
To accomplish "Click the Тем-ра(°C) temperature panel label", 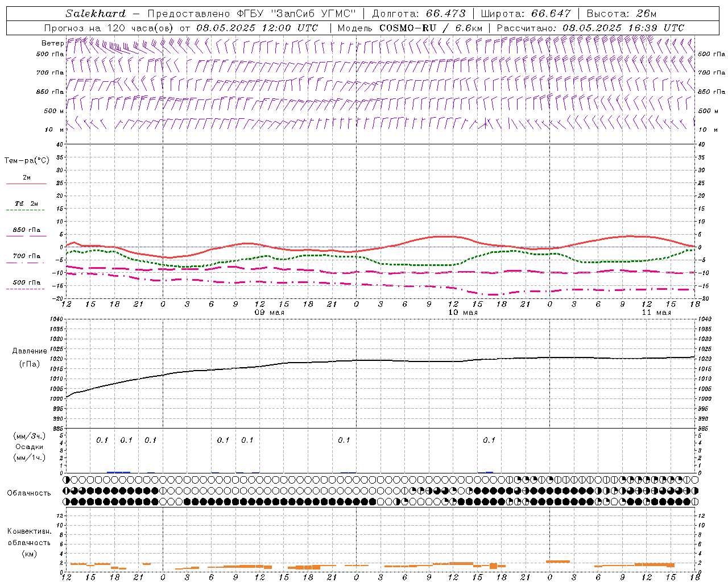I will click(x=27, y=161).
